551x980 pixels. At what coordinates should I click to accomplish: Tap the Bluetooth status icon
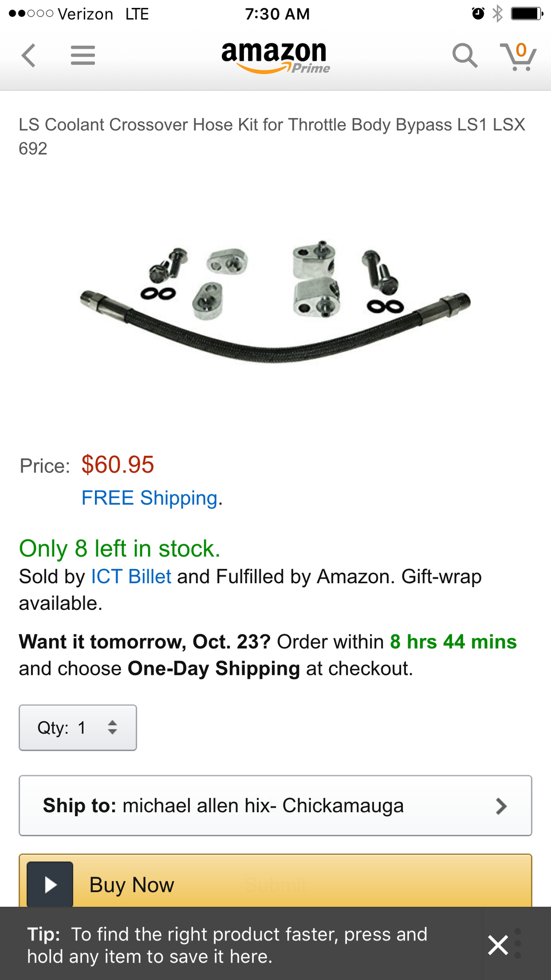tap(498, 14)
